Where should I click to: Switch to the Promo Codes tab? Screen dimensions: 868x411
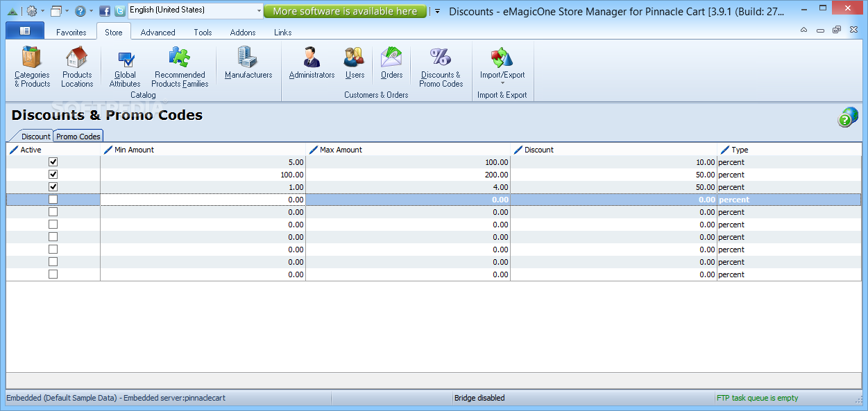78,137
